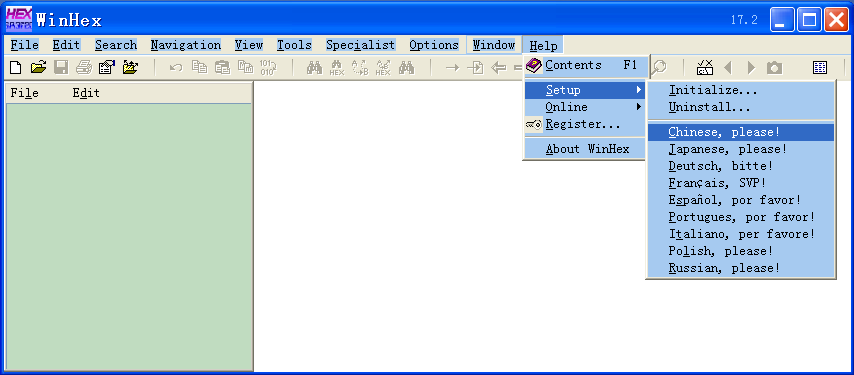Click the Write clipboard icon
The height and width of the screenshot is (375, 854).
pyautogui.click(x=246, y=67)
